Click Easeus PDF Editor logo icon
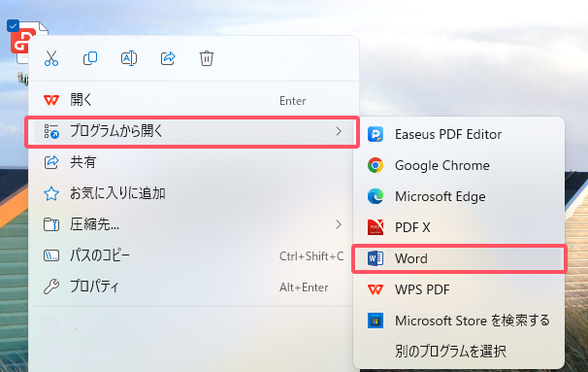Viewport: 588px width, 372px height. 376,134
